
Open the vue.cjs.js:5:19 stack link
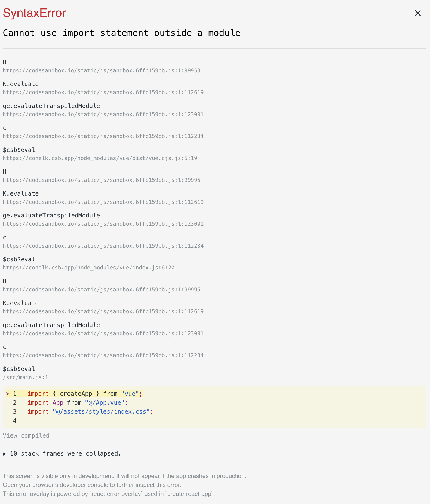click(100, 158)
